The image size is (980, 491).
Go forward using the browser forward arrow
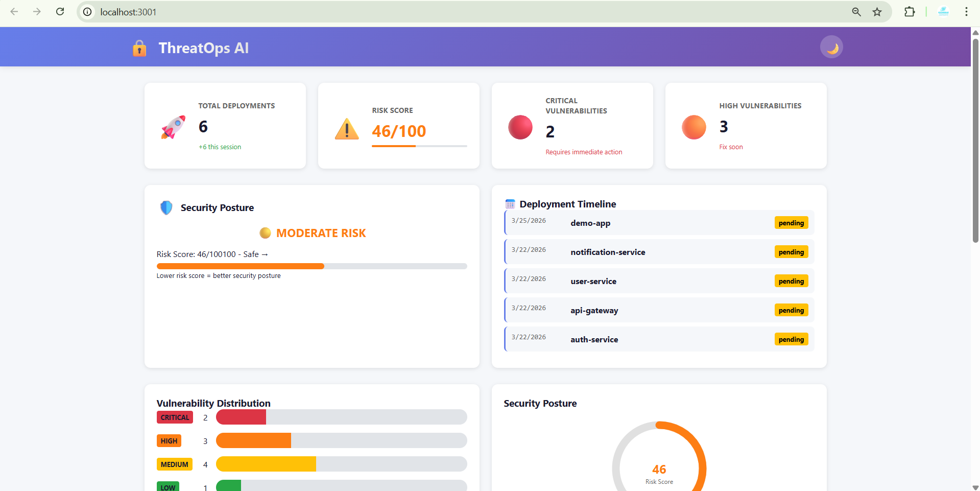(37, 12)
